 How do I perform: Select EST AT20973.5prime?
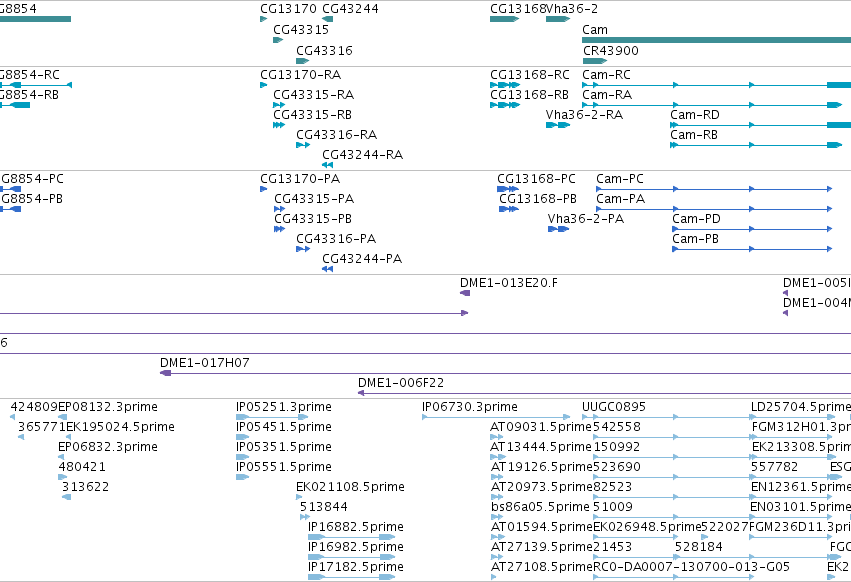497,497
